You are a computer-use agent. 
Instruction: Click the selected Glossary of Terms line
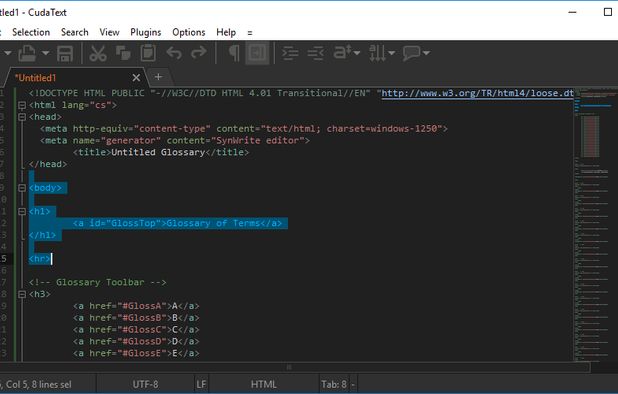[x=177, y=223]
